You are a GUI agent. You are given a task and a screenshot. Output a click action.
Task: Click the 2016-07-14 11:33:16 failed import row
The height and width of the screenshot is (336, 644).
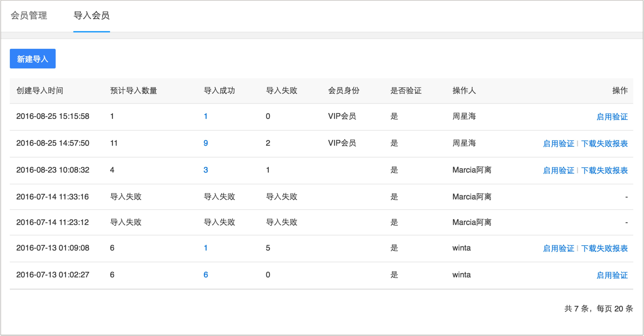pyautogui.click(x=53, y=197)
